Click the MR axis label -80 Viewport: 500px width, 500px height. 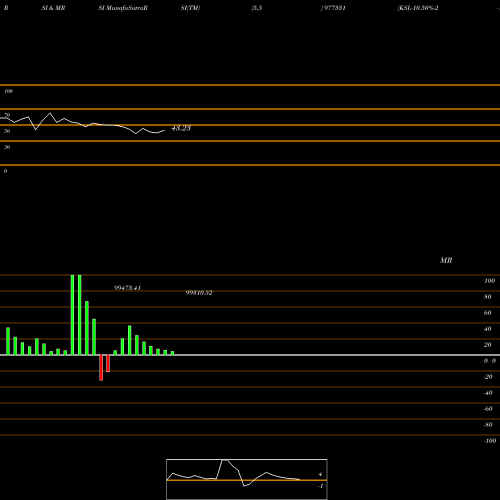tap(488, 425)
